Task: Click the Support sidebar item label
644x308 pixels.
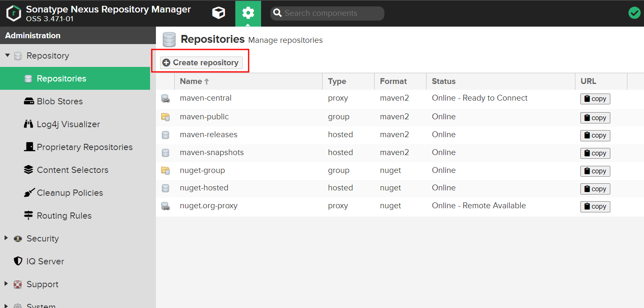Action: pos(42,284)
